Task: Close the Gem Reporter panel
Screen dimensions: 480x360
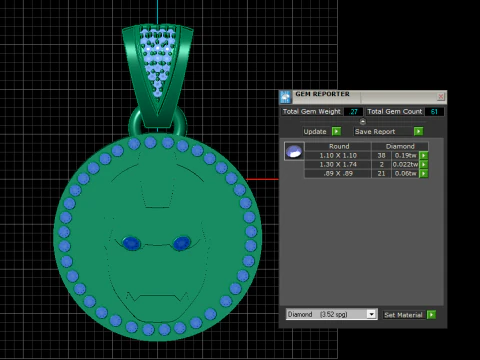Action: pyautogui.click(x=441, y=97)
